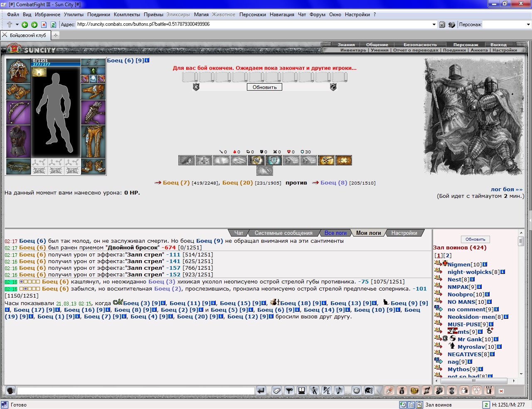Click the Боец (7) fighter name link
This screenshot has height=409, width=532.
coord(176,182)
